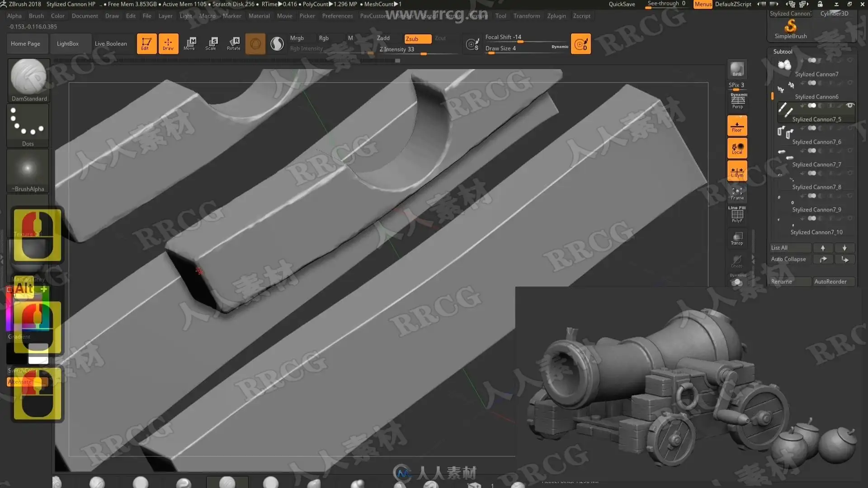Activate the Scale tool
The width and height of the screenshot is (868, 488).
coord(211,43)
